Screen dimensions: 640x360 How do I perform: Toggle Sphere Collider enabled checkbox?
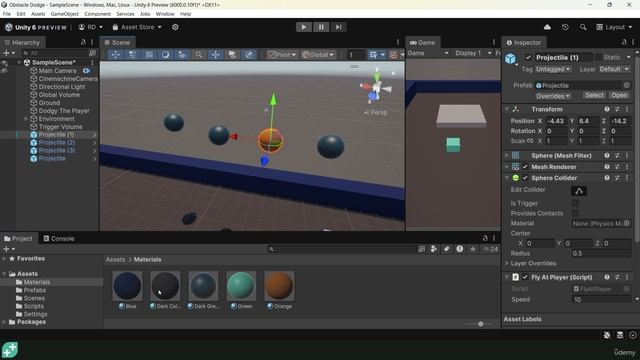click(525, 178)
